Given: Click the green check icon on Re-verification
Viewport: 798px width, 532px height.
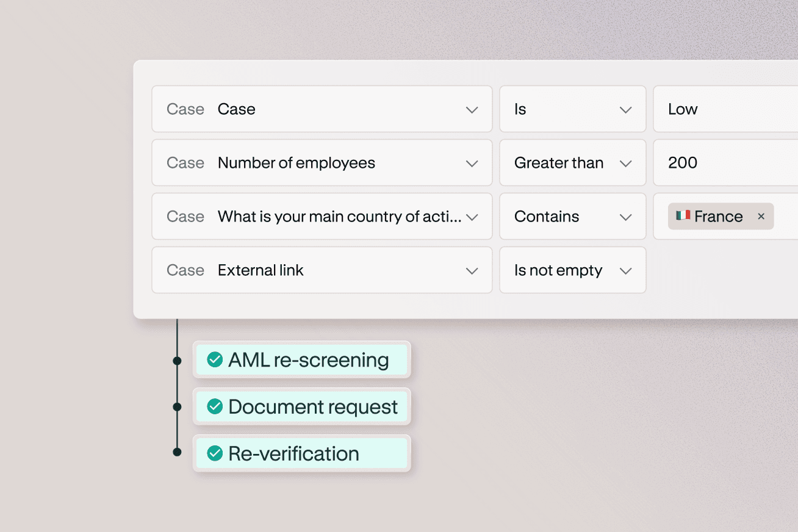Looking at the screenshot, I should coord(214,453).
